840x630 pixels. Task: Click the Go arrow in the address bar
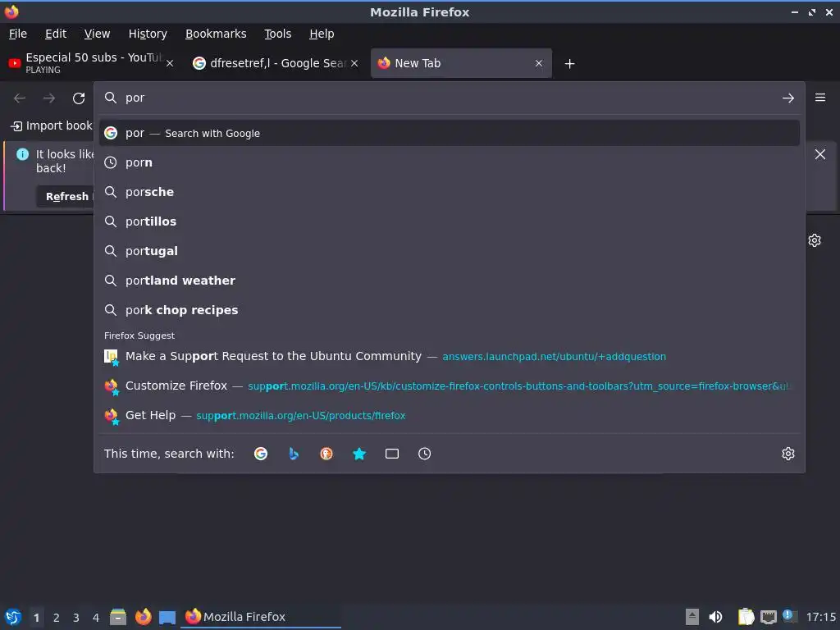pyautogui.click(x=787, y=98)
